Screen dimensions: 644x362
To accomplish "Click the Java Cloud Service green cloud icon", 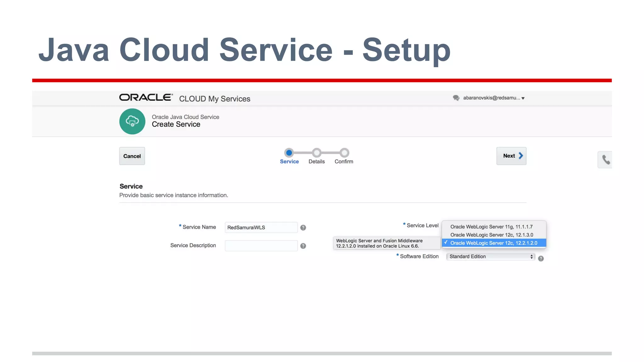I will click(132, 121).
